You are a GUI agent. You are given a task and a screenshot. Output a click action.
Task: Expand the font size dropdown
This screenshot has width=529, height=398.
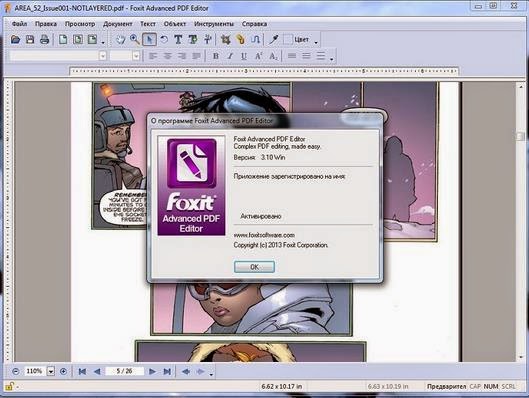(x=136, y=56)
